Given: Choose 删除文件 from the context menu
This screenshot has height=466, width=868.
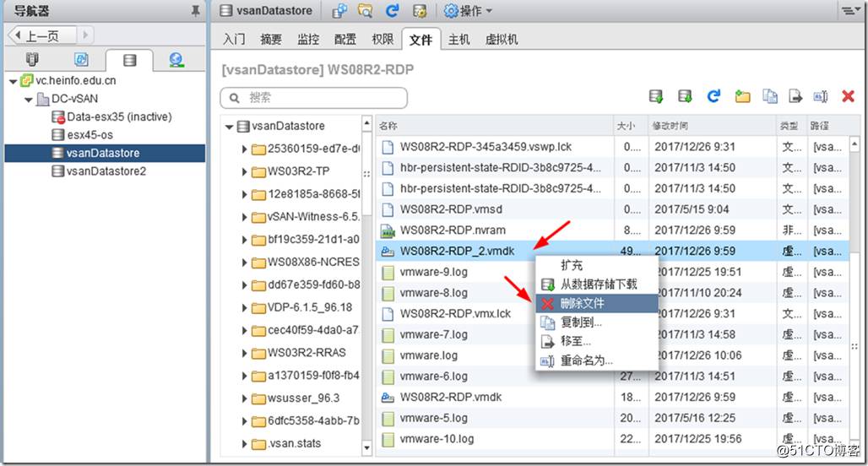Looking at the screenshot, I should [583, 303].
